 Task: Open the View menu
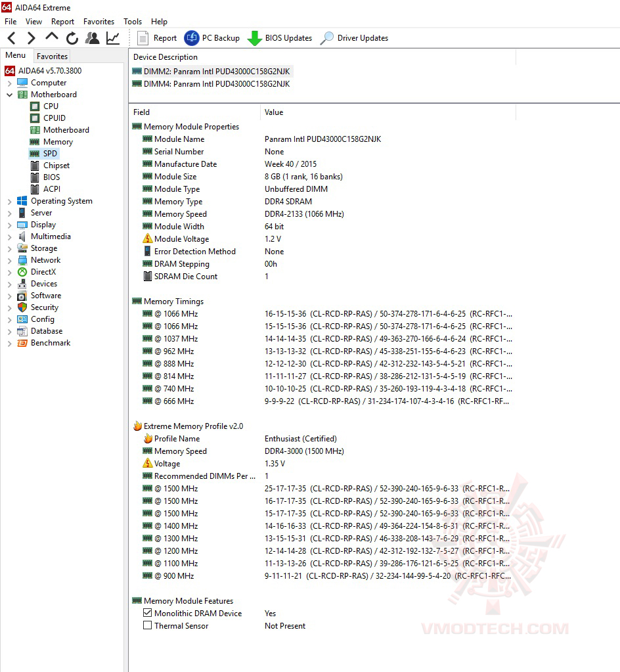click(x=33, y=22)
